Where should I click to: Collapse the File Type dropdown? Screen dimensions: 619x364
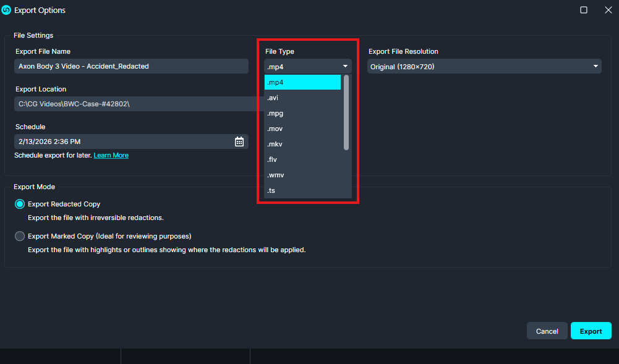tap(345, 66)
